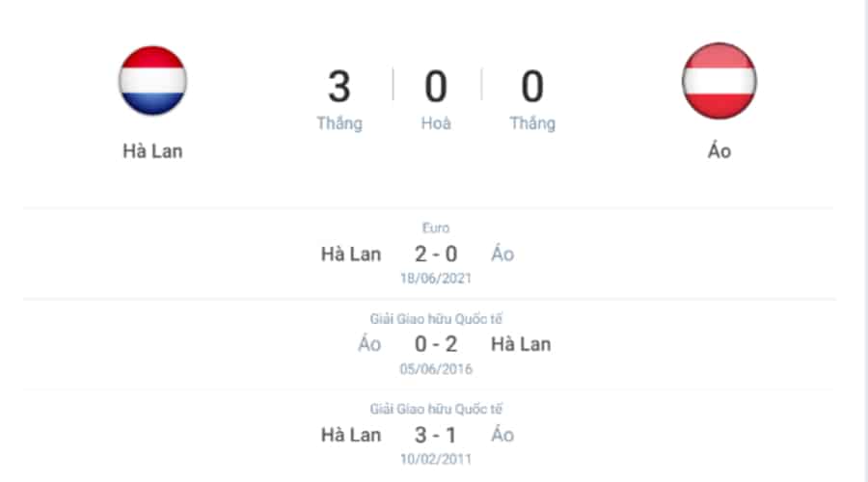Select Hà Lan in the Euro match row

click(x=351, y=254)
